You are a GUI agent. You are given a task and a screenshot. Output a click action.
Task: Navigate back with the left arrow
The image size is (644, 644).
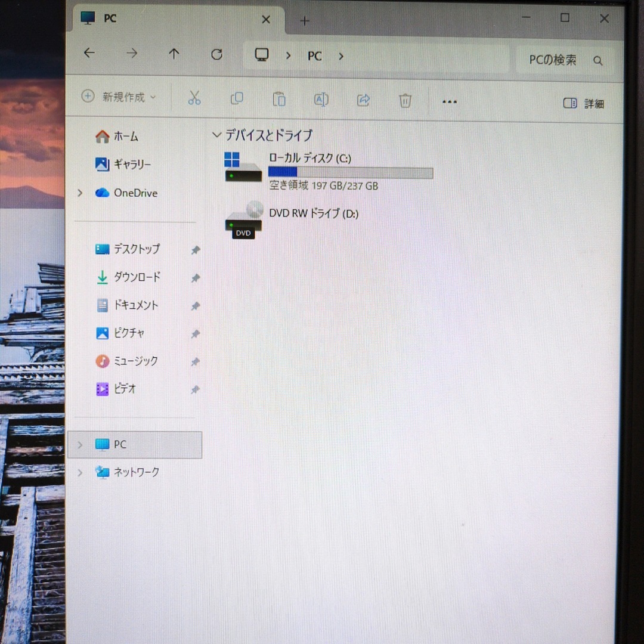coord(89,53)
